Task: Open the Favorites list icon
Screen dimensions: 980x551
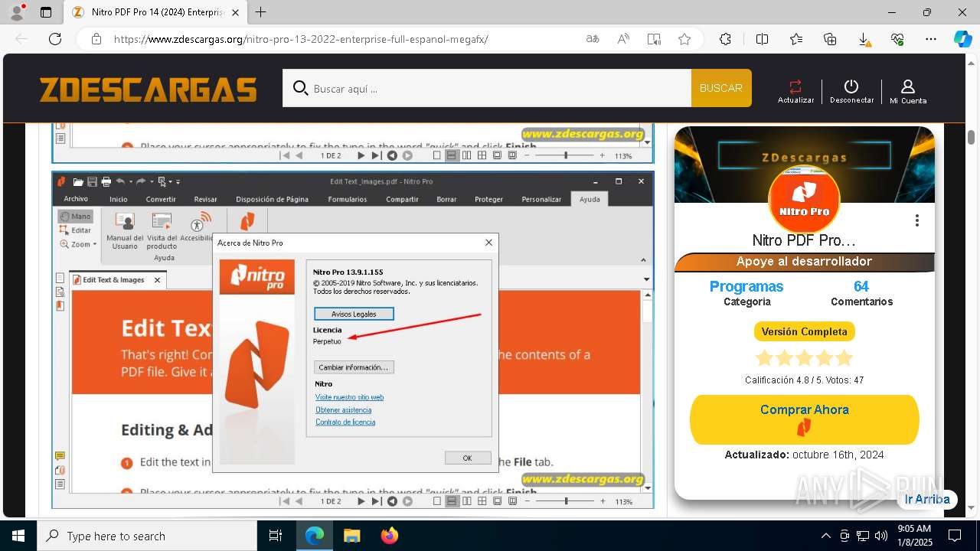Action: pos(796,39)
